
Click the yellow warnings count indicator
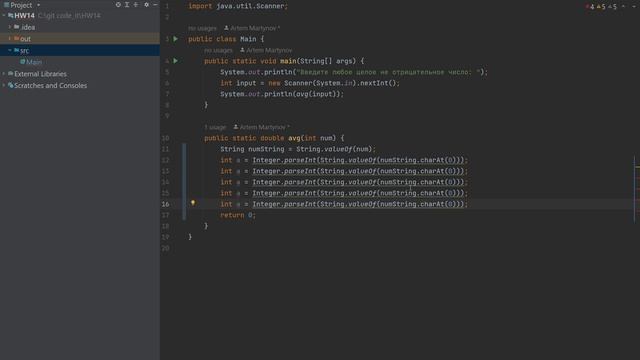click(x=601, y=7)
